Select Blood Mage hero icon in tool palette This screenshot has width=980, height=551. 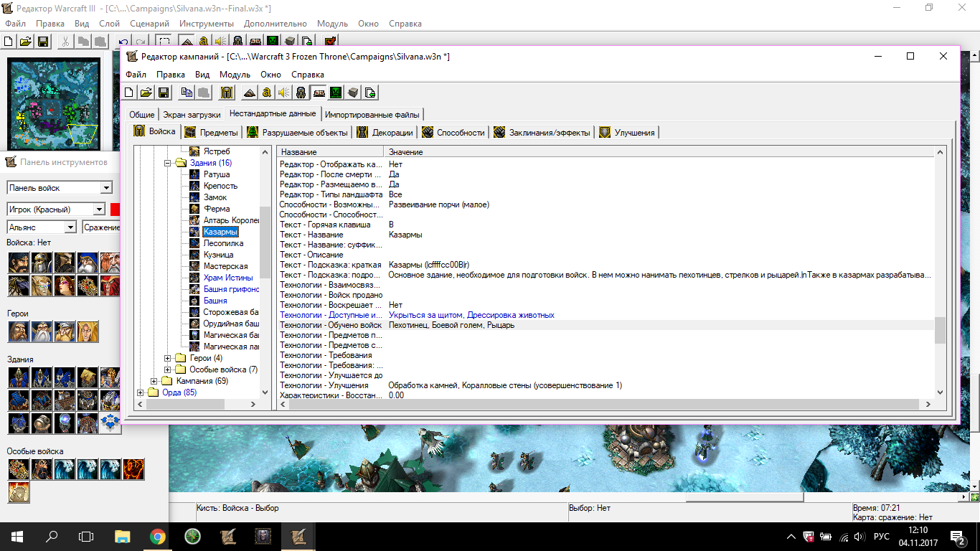88,331
